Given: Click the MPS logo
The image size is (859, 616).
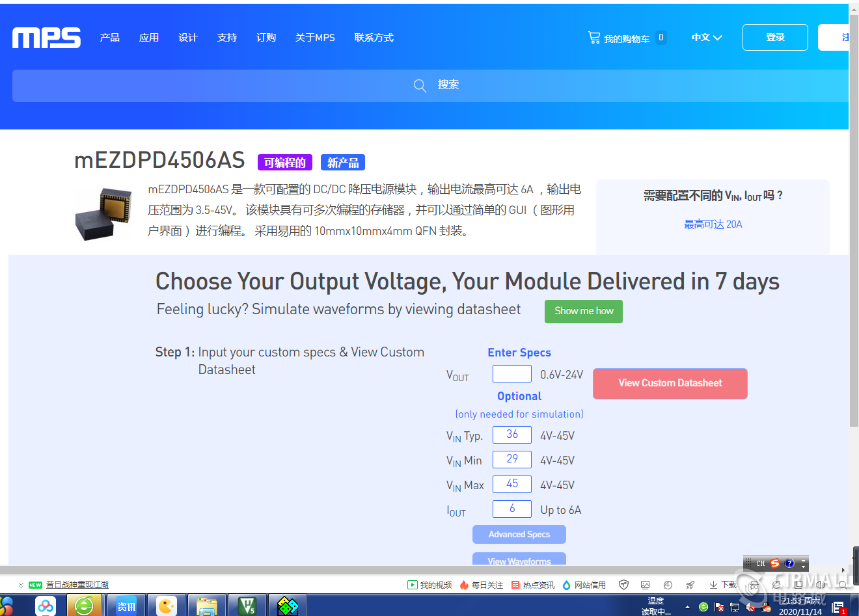Looking at the screenshot, I should pos(47,38).
